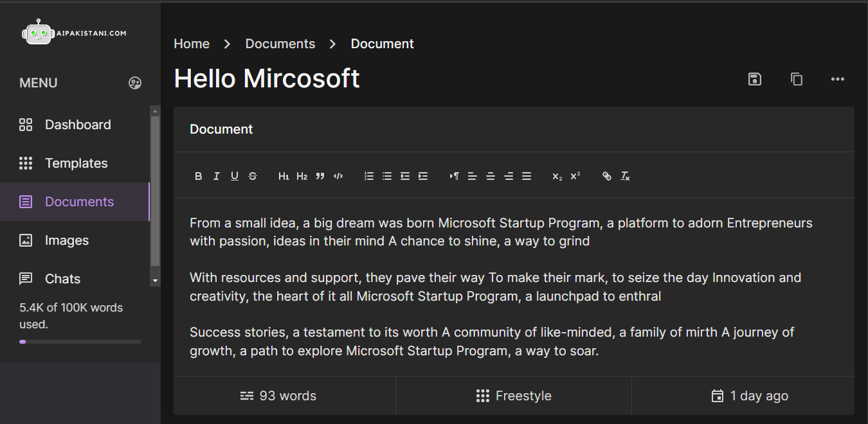Create an ordered numbered list
The image size is (868, 424).
click(x=369, y=176)
